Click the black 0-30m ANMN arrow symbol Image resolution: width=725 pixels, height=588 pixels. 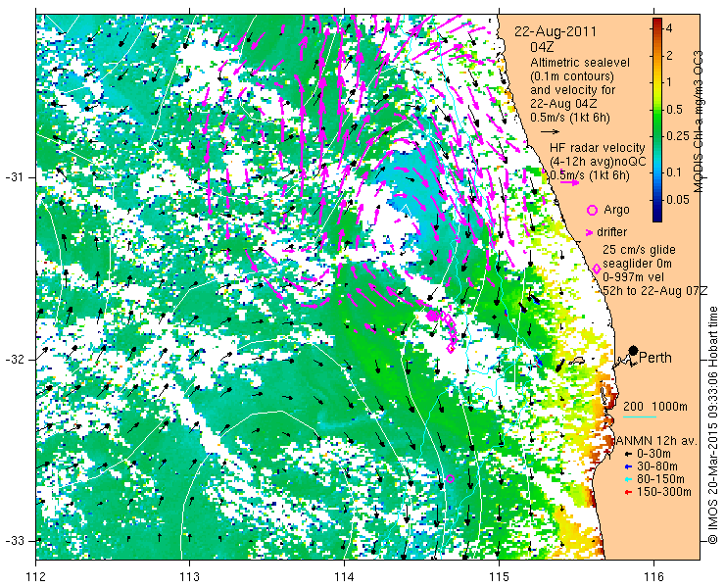click(628, 455)
